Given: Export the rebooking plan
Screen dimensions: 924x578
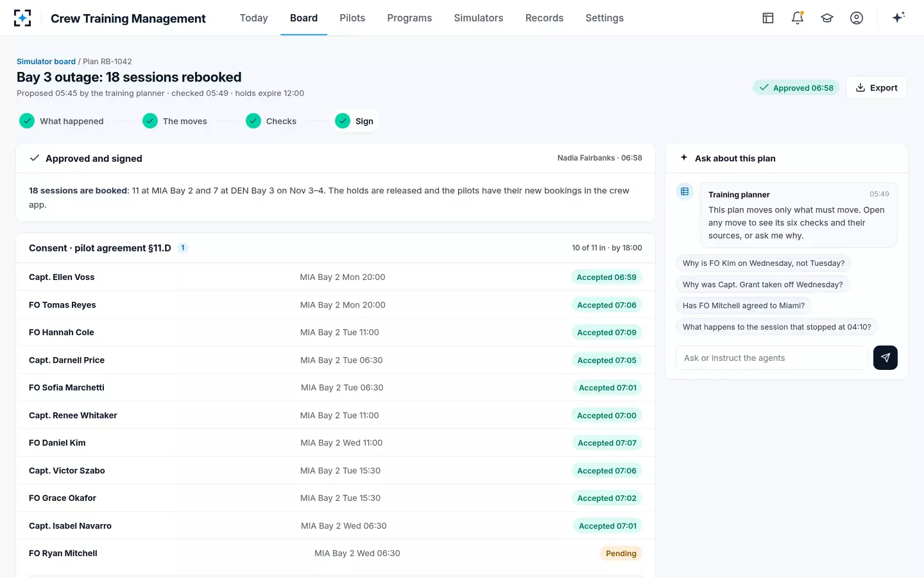Looking at the screenshot, I should [x=877, y=88].
